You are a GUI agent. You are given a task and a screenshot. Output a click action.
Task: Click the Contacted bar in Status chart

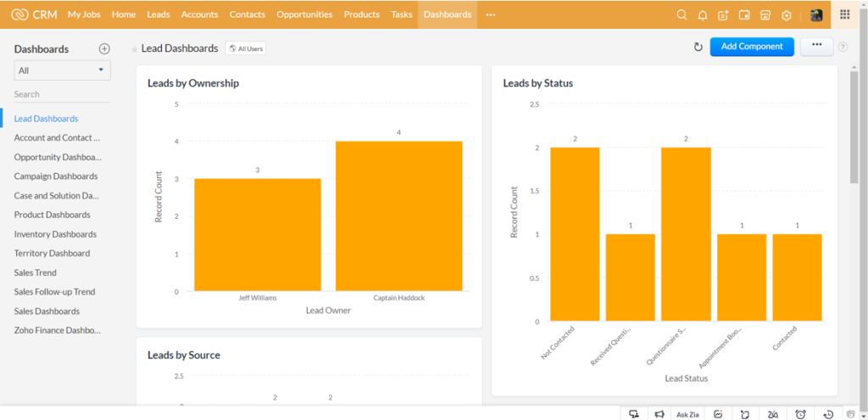pyautogui.click(x=797, y=277)
